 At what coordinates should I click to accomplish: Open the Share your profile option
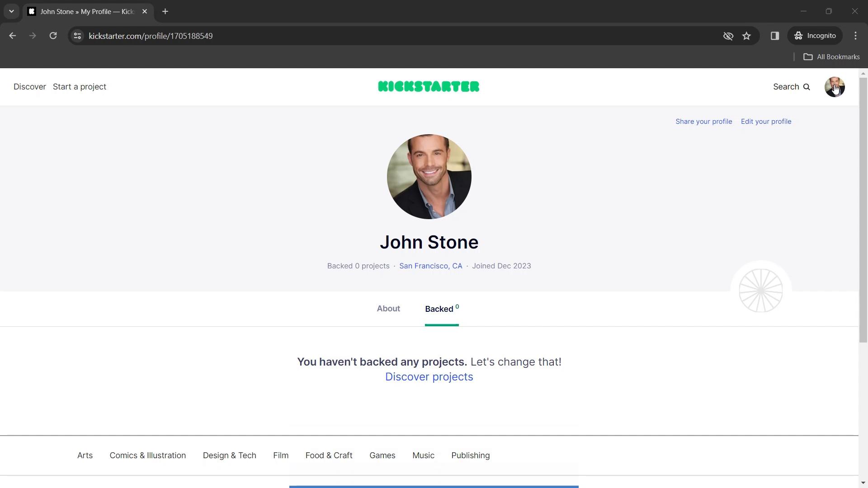tap(704, 121)
